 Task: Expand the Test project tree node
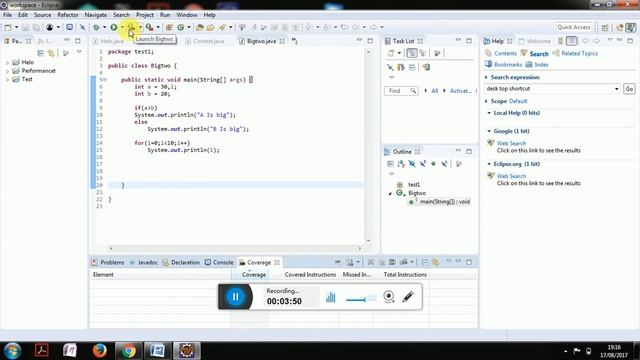[7, 80]
